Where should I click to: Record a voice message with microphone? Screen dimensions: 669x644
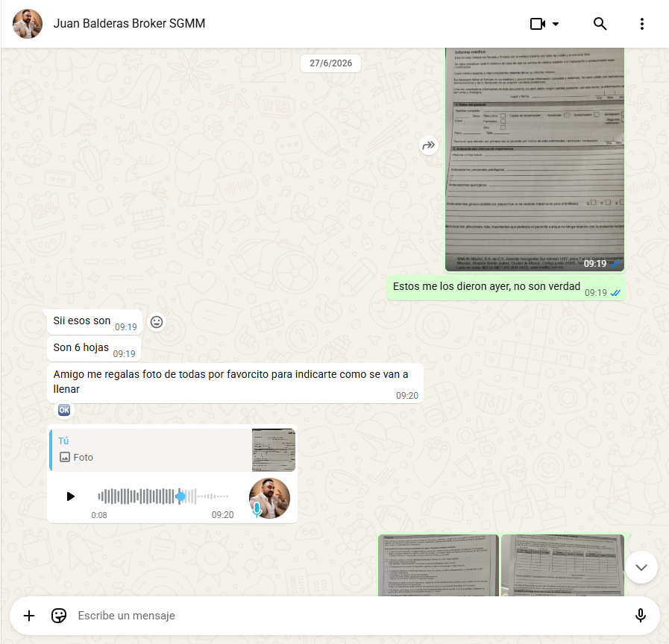(x=640, y=616)
